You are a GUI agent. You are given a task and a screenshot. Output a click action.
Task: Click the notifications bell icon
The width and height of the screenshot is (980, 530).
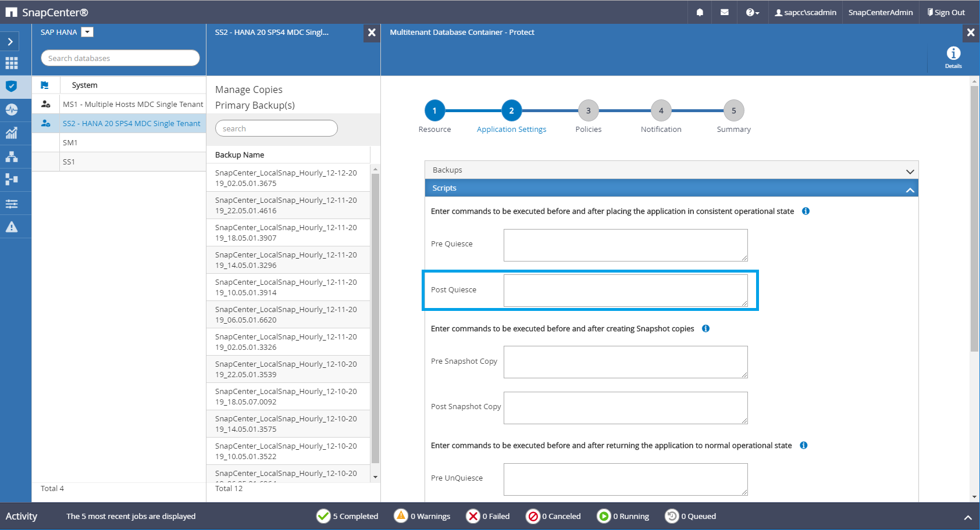pos(700,12)
